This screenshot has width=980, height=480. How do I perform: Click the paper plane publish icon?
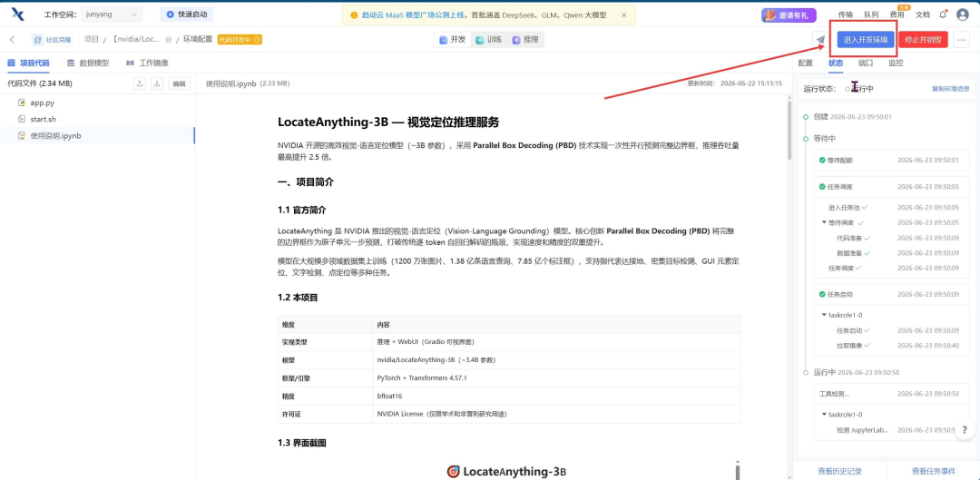[820, 39]
